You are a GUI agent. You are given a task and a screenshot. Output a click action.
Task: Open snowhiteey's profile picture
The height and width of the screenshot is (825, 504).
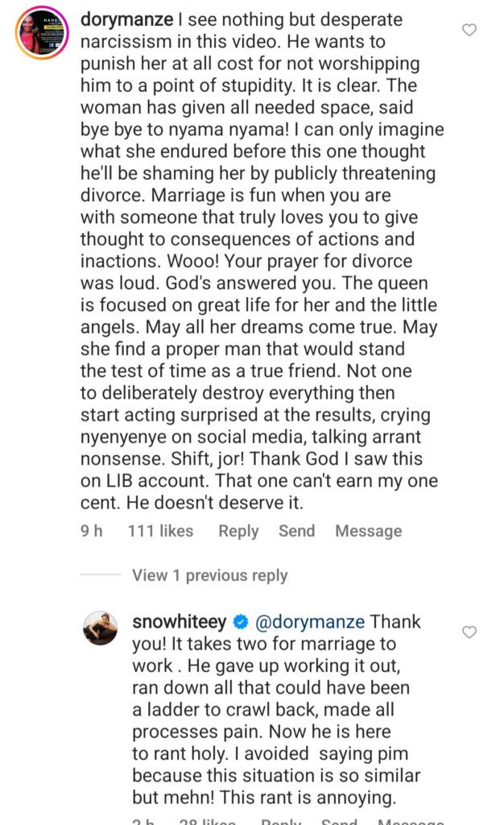pos(101,627)
